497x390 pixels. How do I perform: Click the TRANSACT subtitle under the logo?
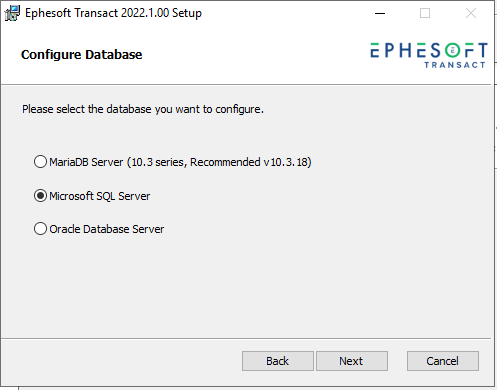(455, 65)
